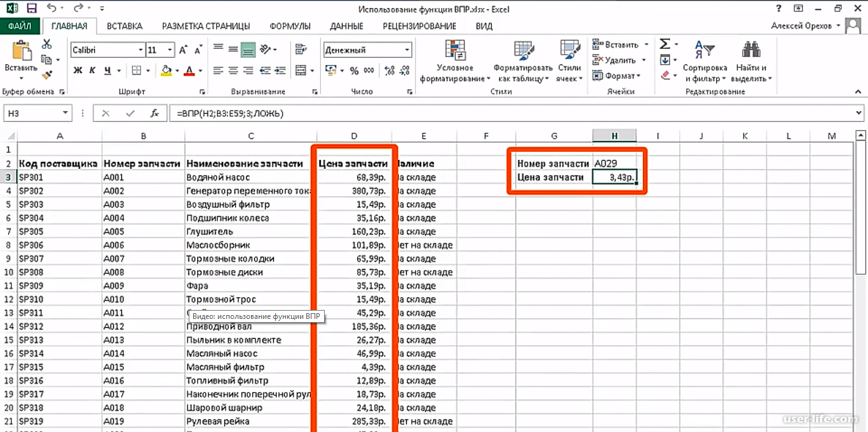The height and width of the screenshot is (432, 868).
Task: Open the ФАЙЛ tab
Action: click(x=20, y=26)
